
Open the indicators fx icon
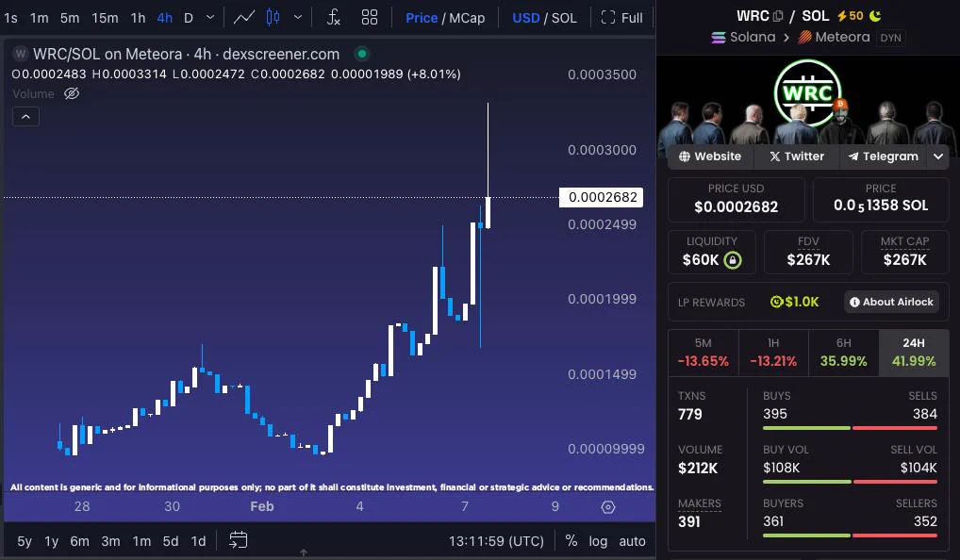tap(333, 18)
